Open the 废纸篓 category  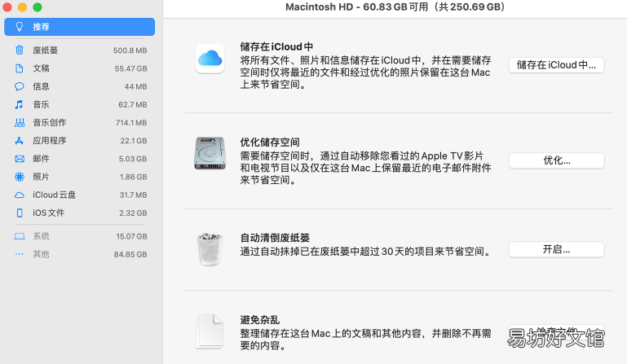tap(80, 50)
